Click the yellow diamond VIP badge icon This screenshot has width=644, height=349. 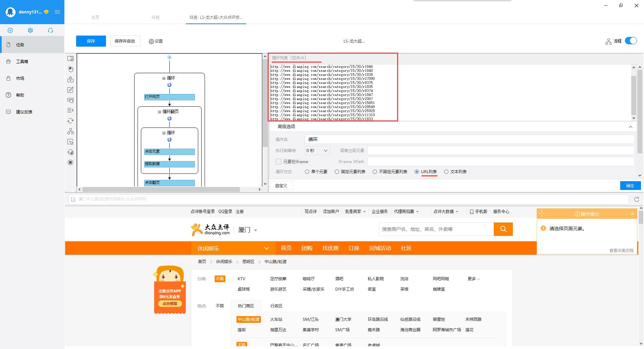[x=46, y=12]
